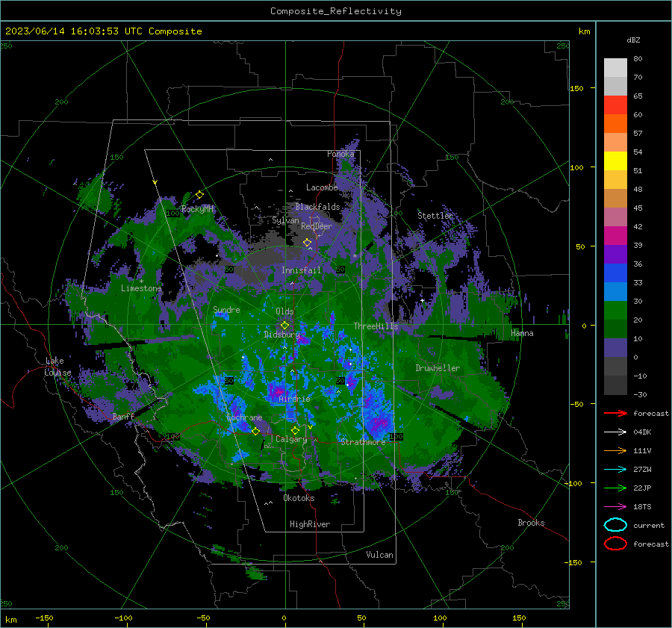Click the Strathmore label
Viewport: 672px width, 628px height.
363,442
